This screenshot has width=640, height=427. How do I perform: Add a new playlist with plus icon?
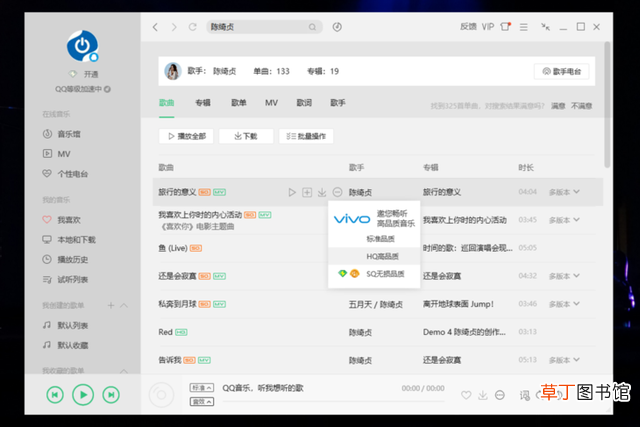coord(111,305)
